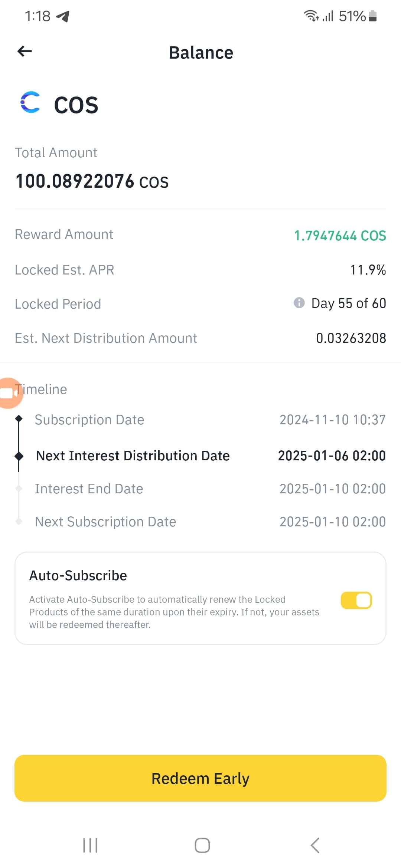Tap the Next Subscription Date timeline marker
This screenshot has height=868, width=401.
(19, 522)
